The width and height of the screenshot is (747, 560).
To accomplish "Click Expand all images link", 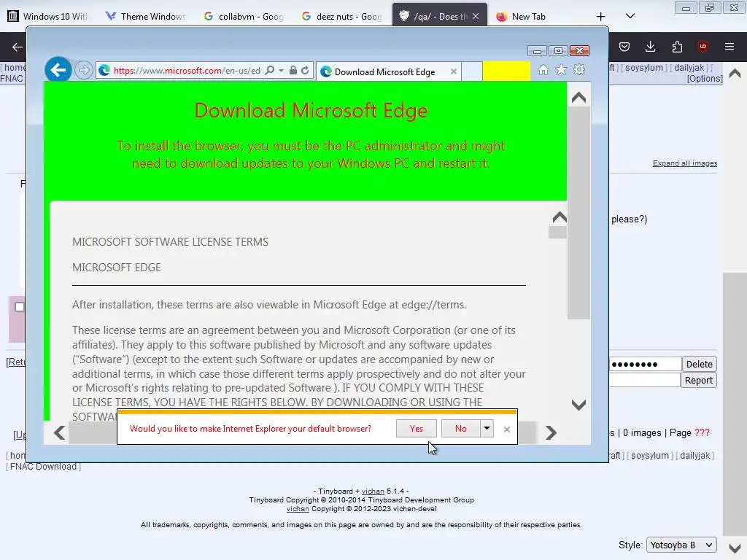I will coord(684,163).
